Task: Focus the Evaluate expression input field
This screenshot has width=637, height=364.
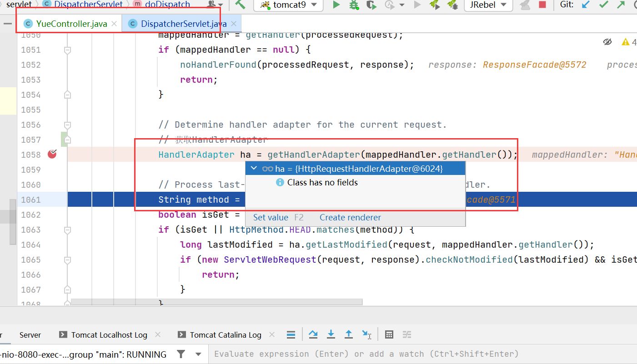Action: 423,354
